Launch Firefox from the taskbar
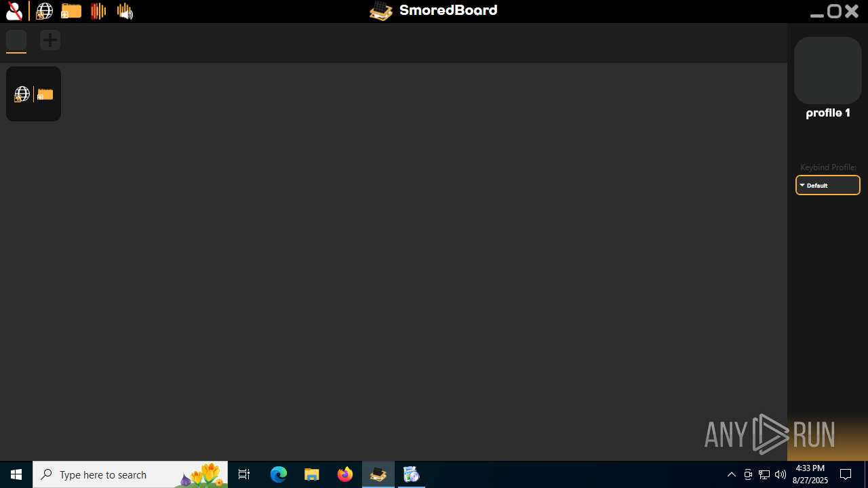Screen dimensions: 868x488 [x=345, y=474]
